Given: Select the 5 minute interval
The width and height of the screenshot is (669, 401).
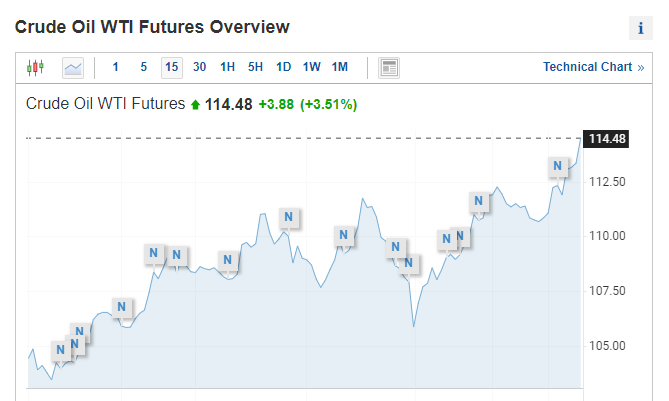Looking at the screenshot, I should 144,67.
